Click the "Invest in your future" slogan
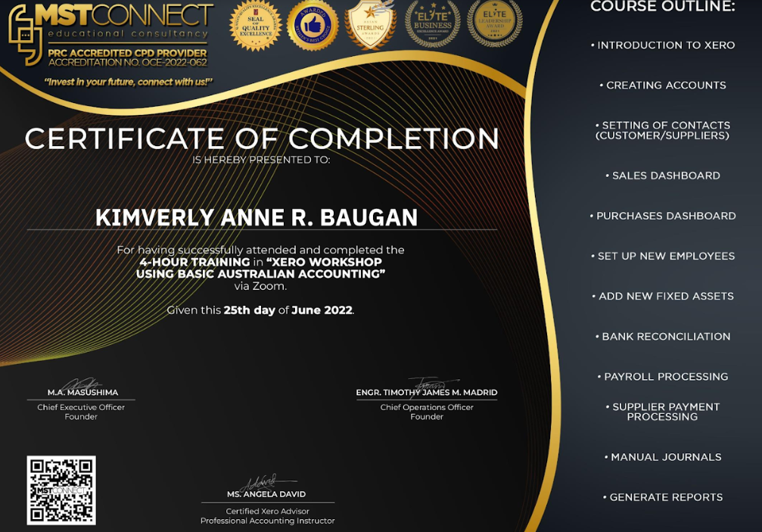Viewport: 762px width, 532px height. point(129,82)
